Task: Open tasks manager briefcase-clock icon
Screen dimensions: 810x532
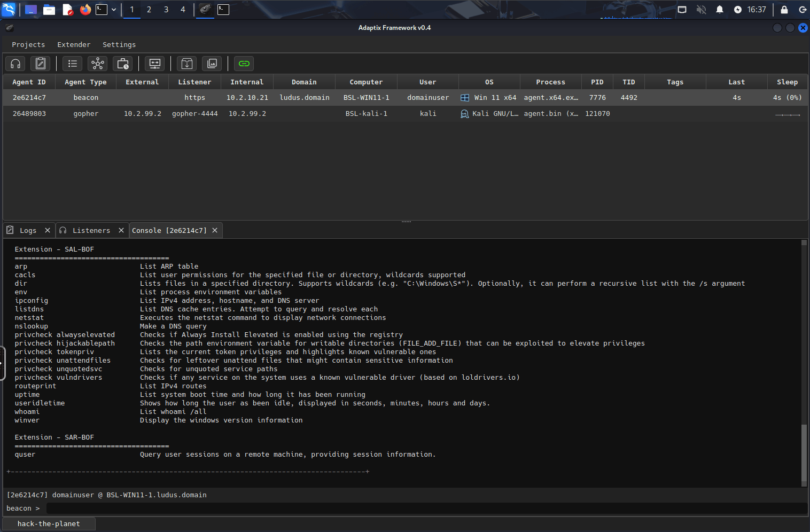Action: click(123, 64)
